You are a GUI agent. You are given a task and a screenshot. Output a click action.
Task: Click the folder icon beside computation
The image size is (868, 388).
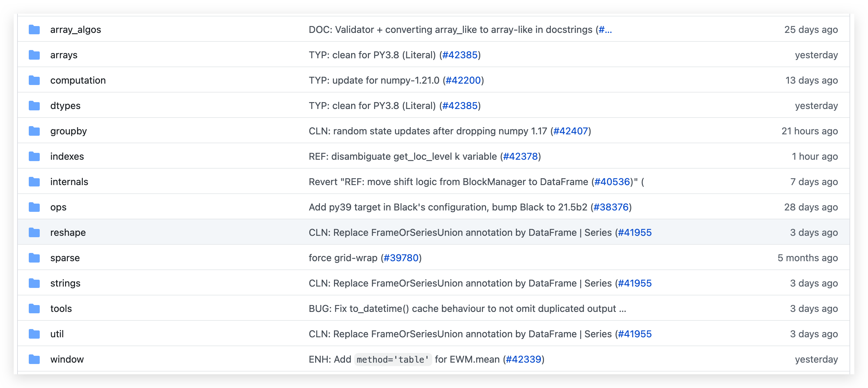pos(34,81)
